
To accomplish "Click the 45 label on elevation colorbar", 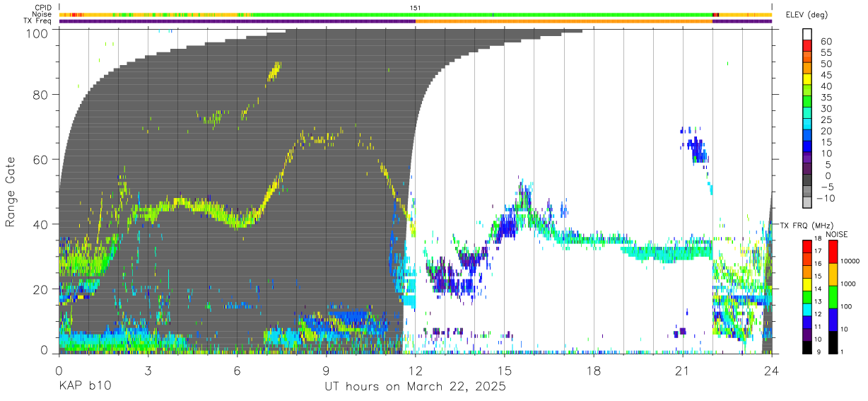I will click(x=826, y=75).
